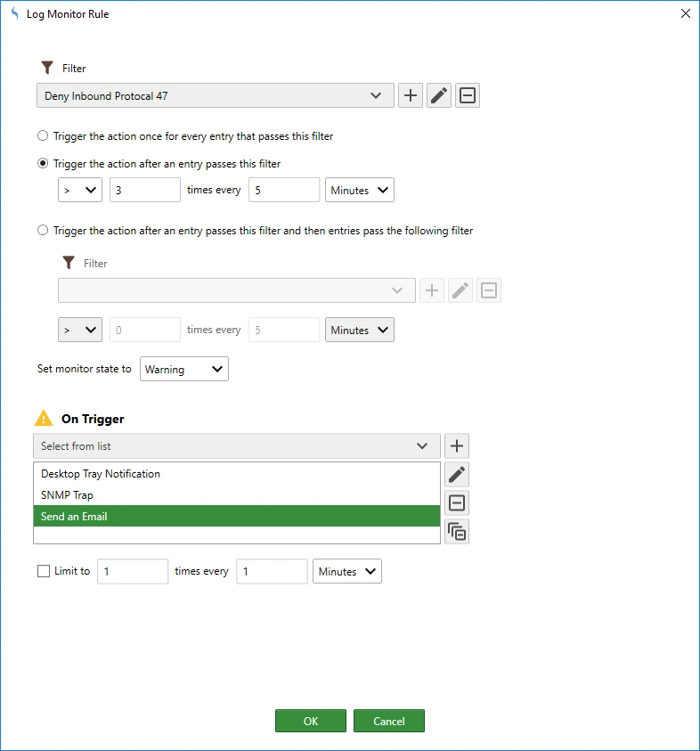
Task: Remove the selected filter with minus icon
Action: pyautogui.click(x=468, y=96)
